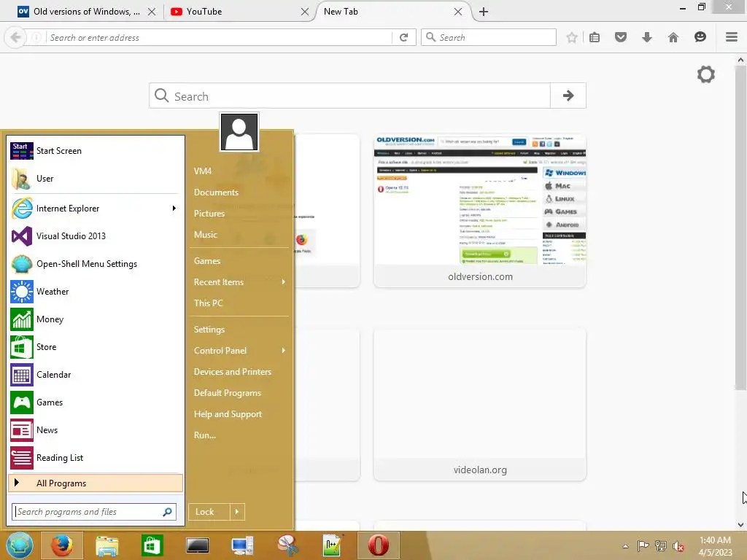Viewport: 747px width, 560px height.
Task: Select the New Tab tab
Action: click(x=392, y=12)
